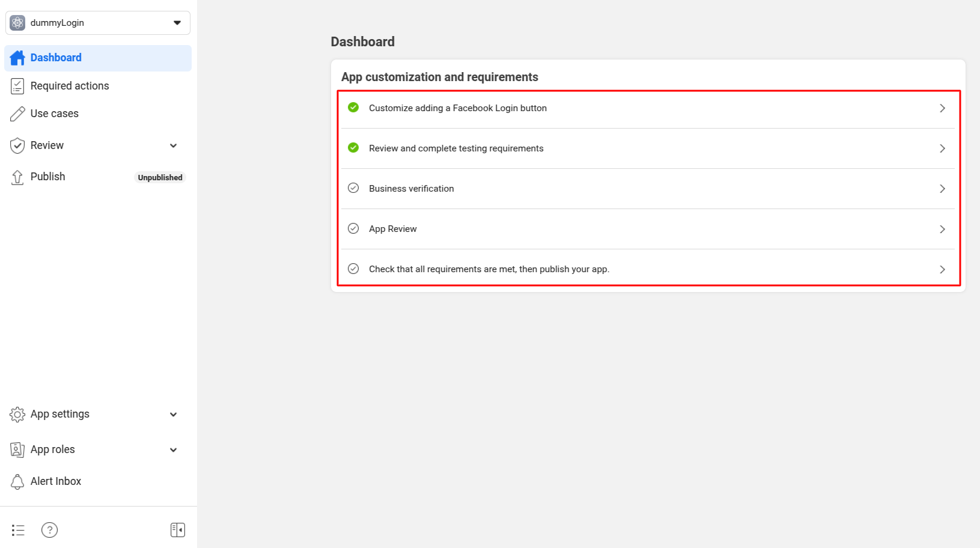Expand the App roles menu
This screenshot has height=548, width=980.
173,450
